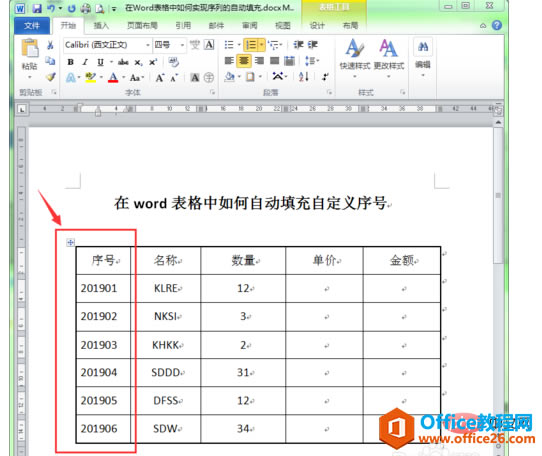Viewport: 542px width, 456px height.
Task: Open the 字体 (Font) dialog launcher
Action: 213,92
